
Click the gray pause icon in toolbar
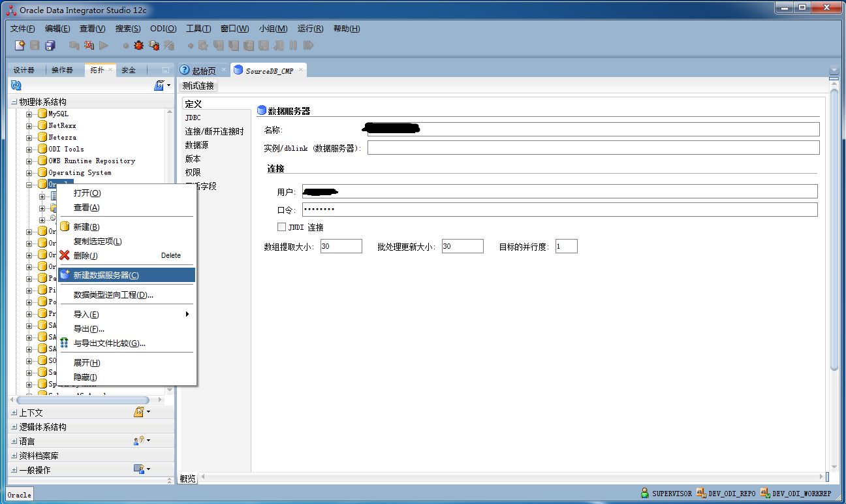point(293,46)
